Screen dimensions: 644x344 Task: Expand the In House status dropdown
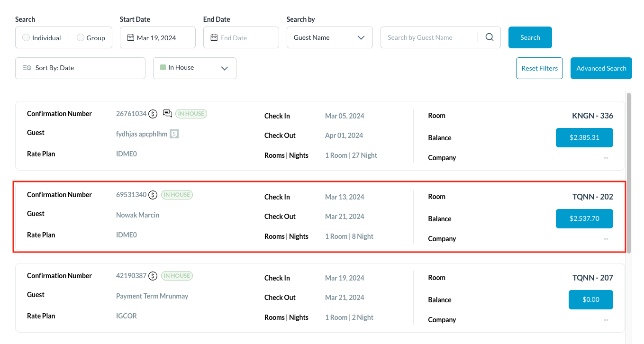(194, 68)
